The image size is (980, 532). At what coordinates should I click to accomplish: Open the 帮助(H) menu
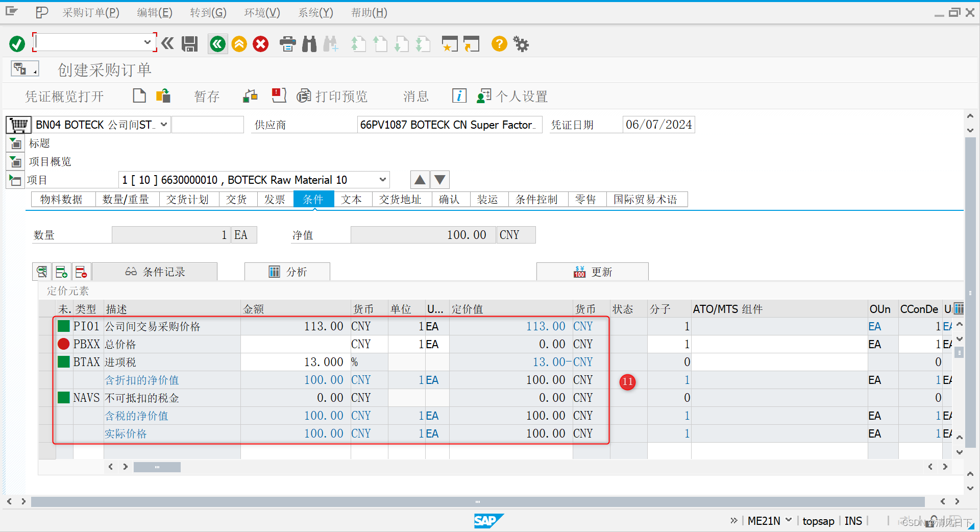click(369, 13)
